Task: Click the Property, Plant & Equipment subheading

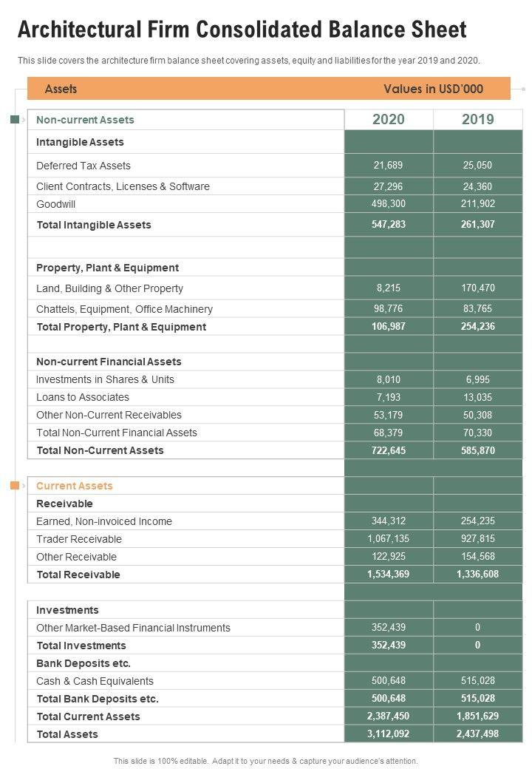Action: point(107,268)
